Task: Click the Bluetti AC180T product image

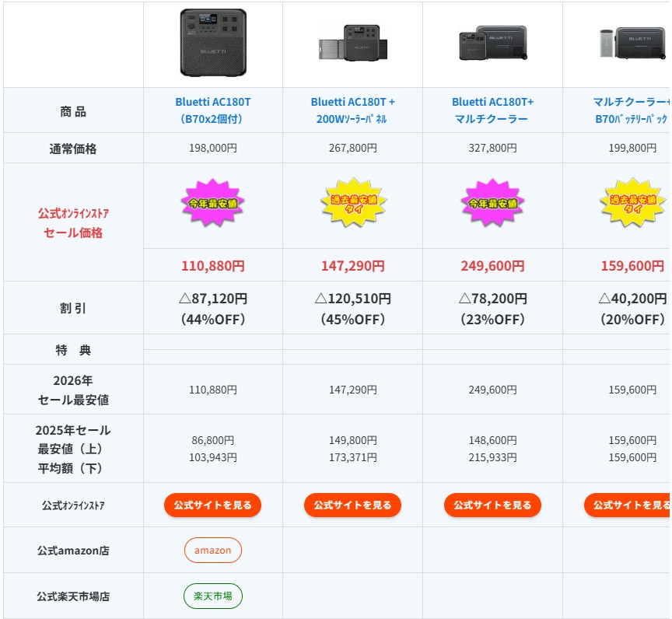Action: [x=212, y=44]
